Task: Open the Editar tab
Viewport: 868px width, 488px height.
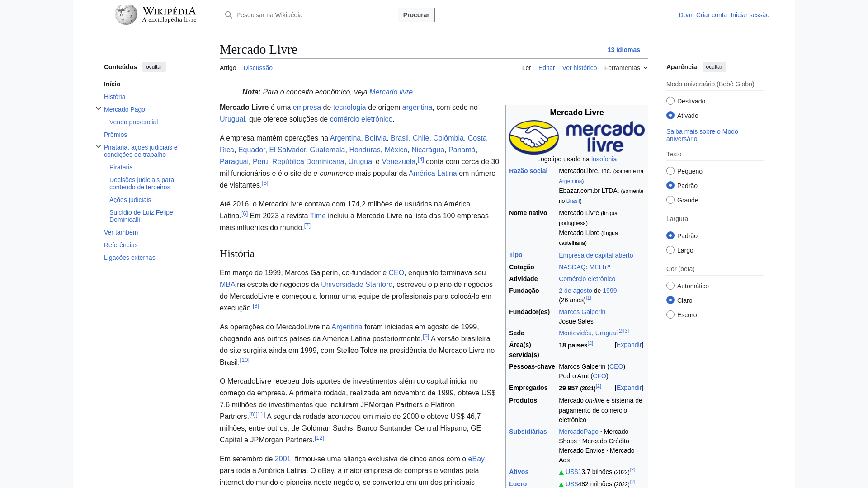Action: coord(547,68)
